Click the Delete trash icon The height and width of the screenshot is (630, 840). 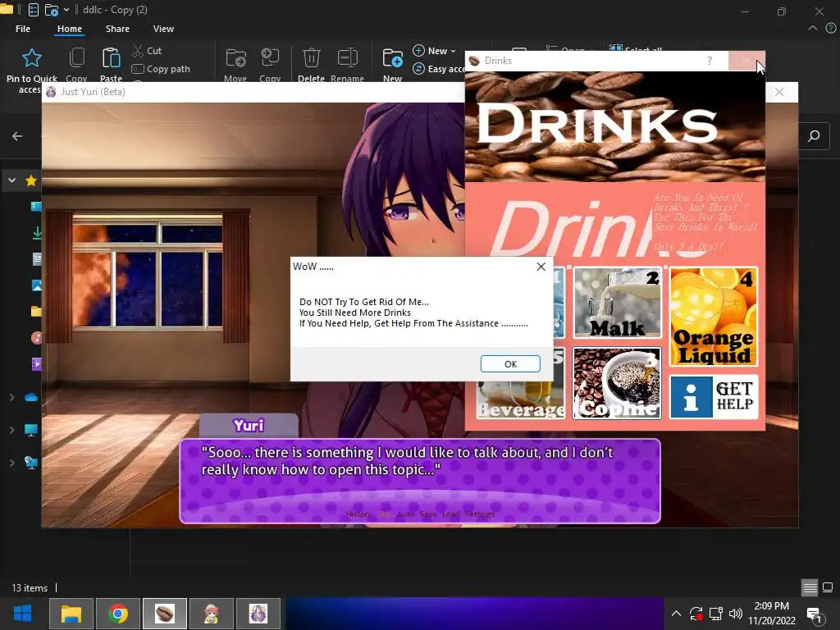311,58
